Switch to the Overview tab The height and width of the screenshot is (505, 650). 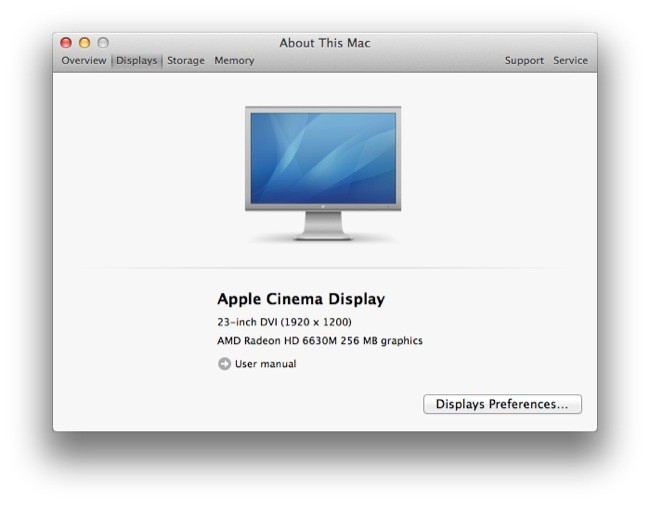click(x=84, y=61)
